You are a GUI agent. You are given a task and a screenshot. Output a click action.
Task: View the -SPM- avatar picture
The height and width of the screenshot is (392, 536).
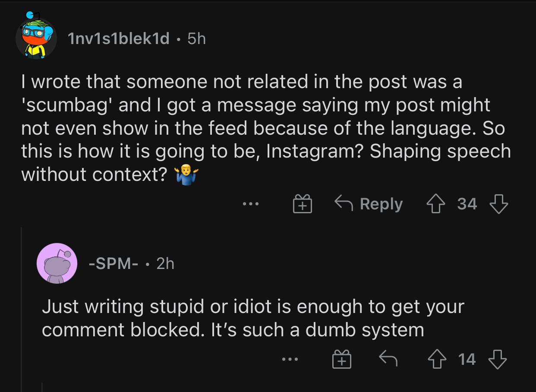click(57, 263)
